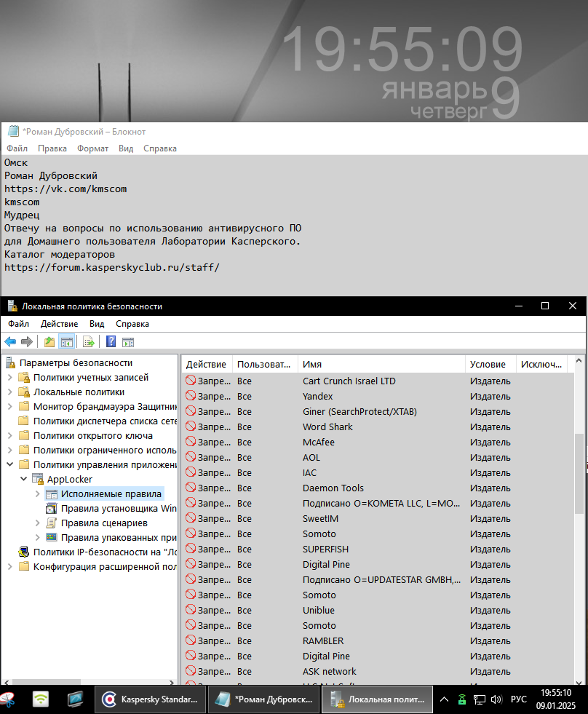Open the Действие menu
588x714 pixels.
click(x=59, y=324)
